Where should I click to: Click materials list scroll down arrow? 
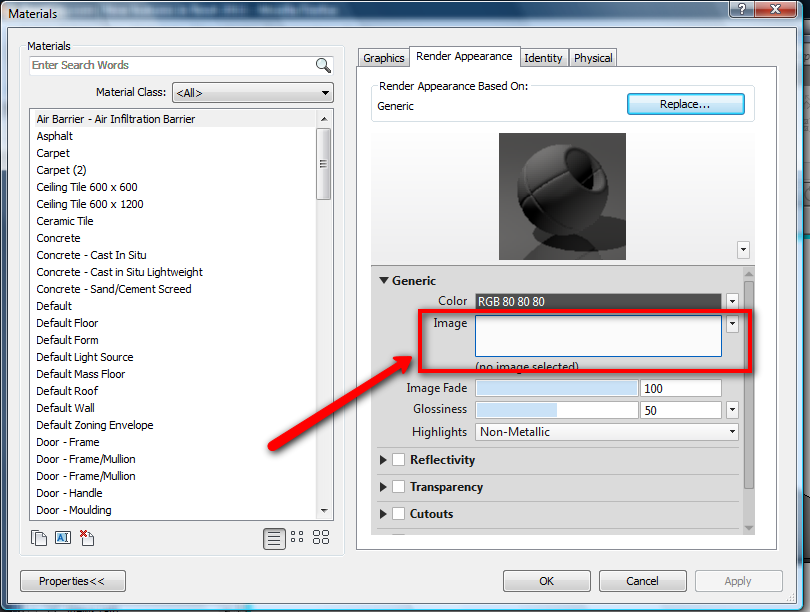pos(324,511)
